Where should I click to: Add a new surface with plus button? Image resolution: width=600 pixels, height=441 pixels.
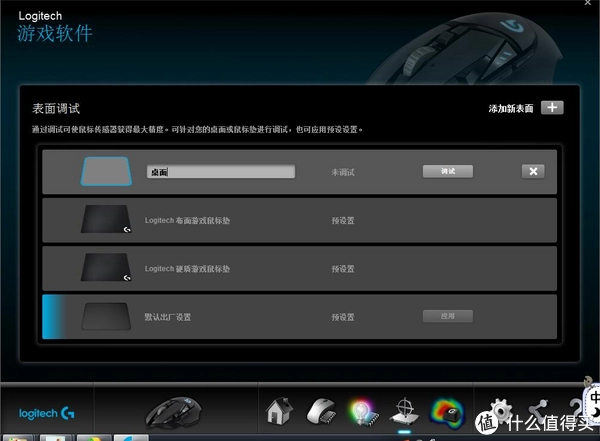[x=552, y=108]
